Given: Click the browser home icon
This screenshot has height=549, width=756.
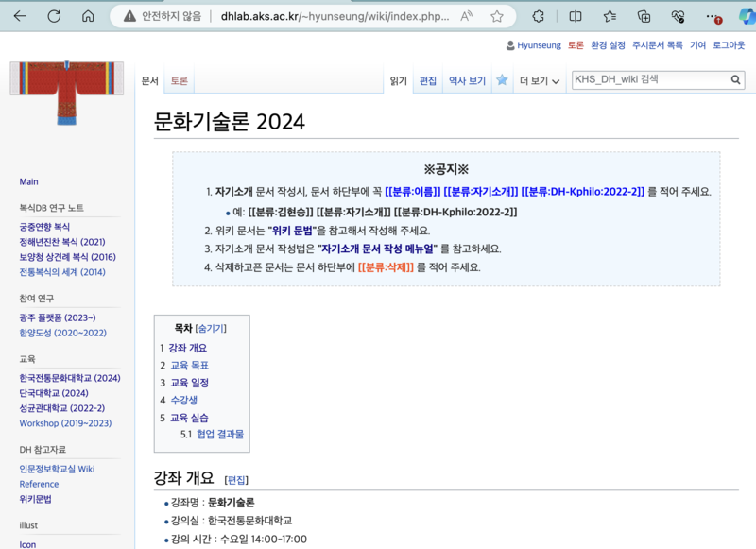Looking at the screenshot, I should click(89, 16).
